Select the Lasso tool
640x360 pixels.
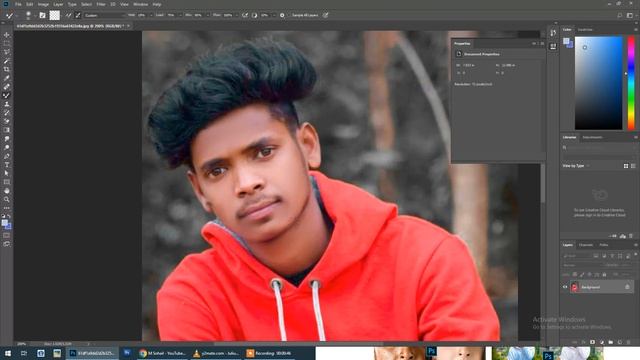7,52
